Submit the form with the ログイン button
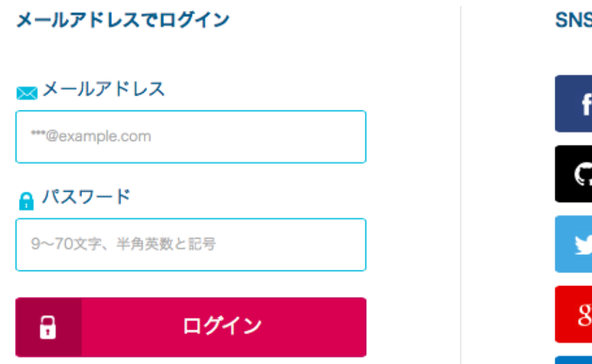The width and height of the screenshot is (592, 364). (x=191, y=327)
